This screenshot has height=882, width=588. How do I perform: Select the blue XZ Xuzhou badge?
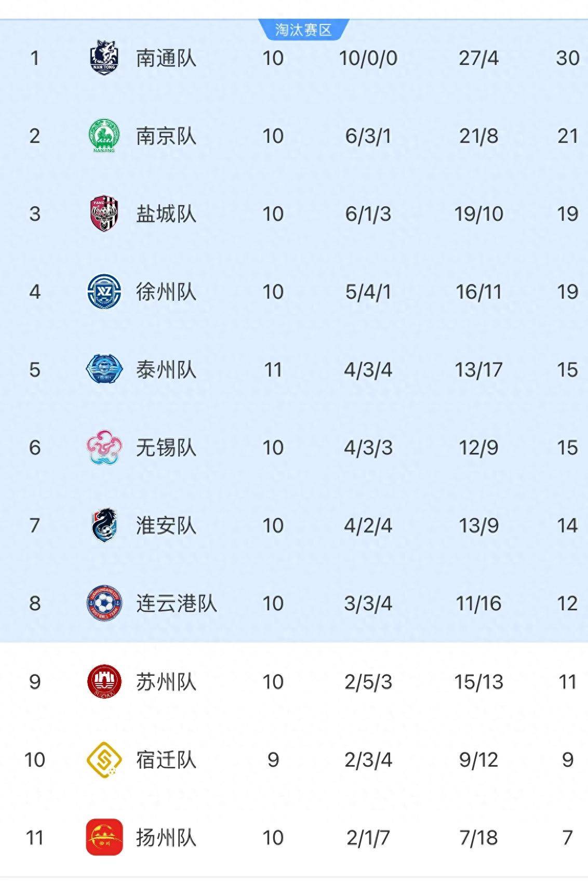104,291
